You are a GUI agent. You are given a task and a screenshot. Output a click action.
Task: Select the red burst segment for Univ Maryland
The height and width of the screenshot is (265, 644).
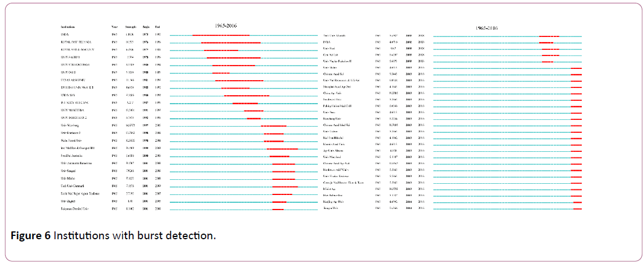576,158
